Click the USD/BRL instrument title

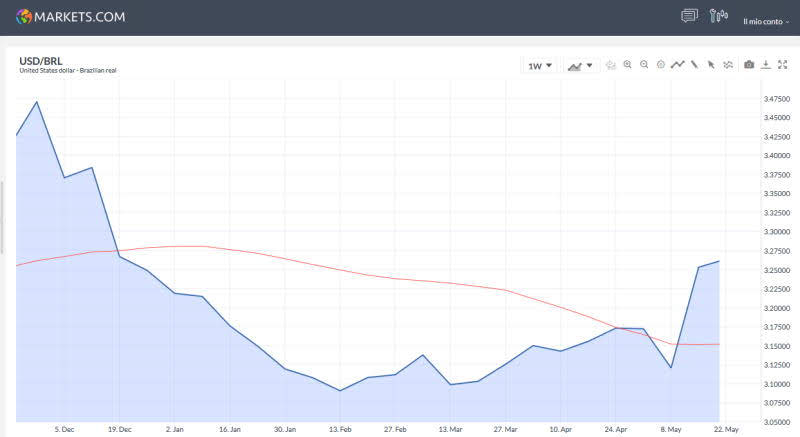tap(40, 61)
